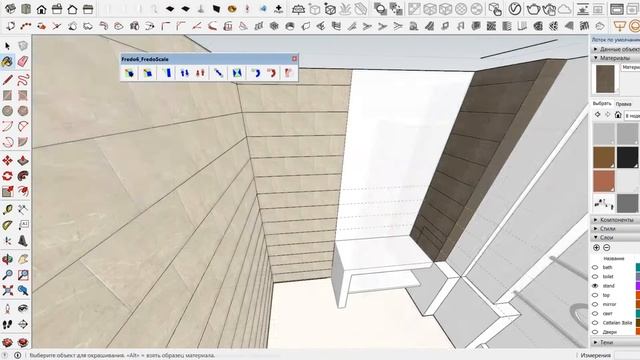Toggle visibility of toilet layer

click(595, 277)
